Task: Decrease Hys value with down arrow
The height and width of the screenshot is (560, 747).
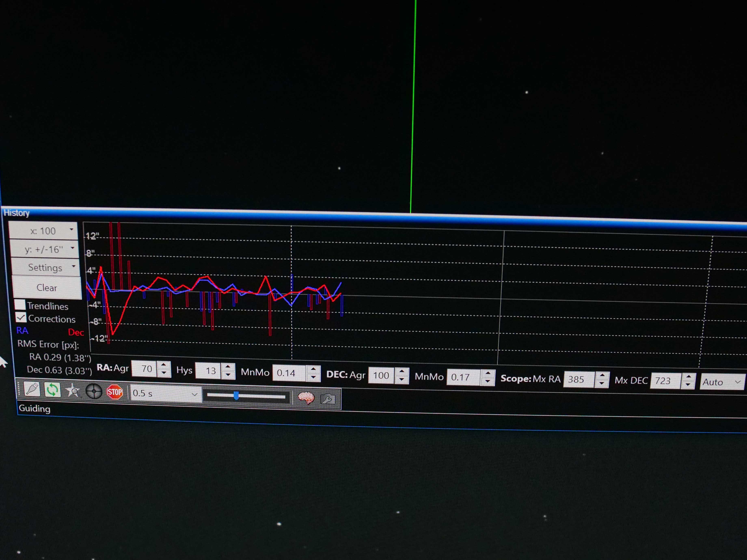Action: point(228,375)
